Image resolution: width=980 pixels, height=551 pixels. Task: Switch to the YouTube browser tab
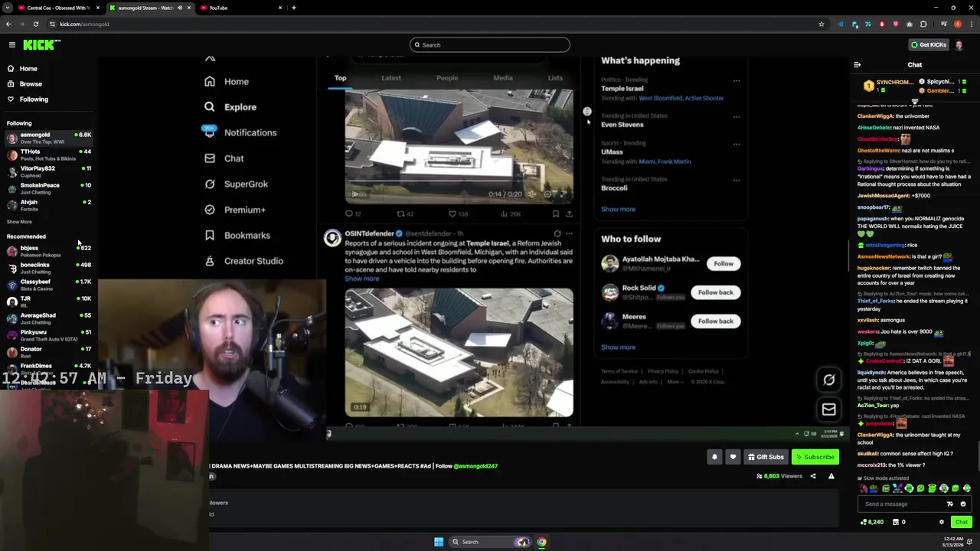tap(241, 8)
